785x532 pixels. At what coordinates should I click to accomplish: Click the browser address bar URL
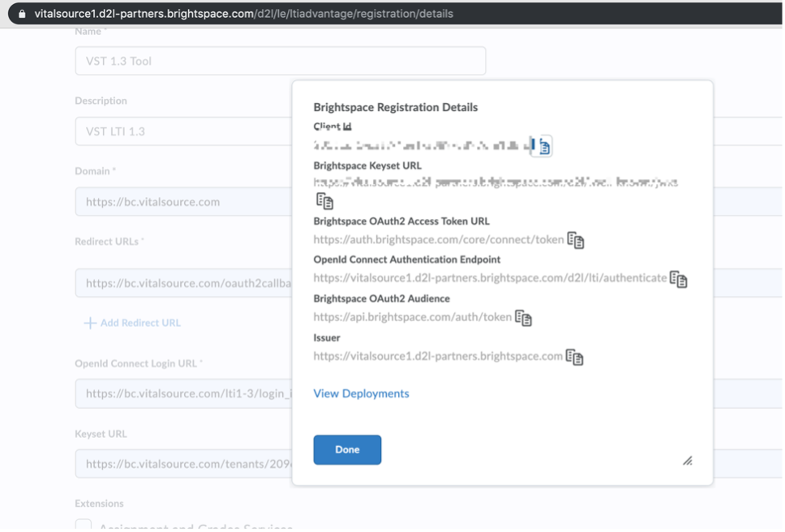pos(243,14)
